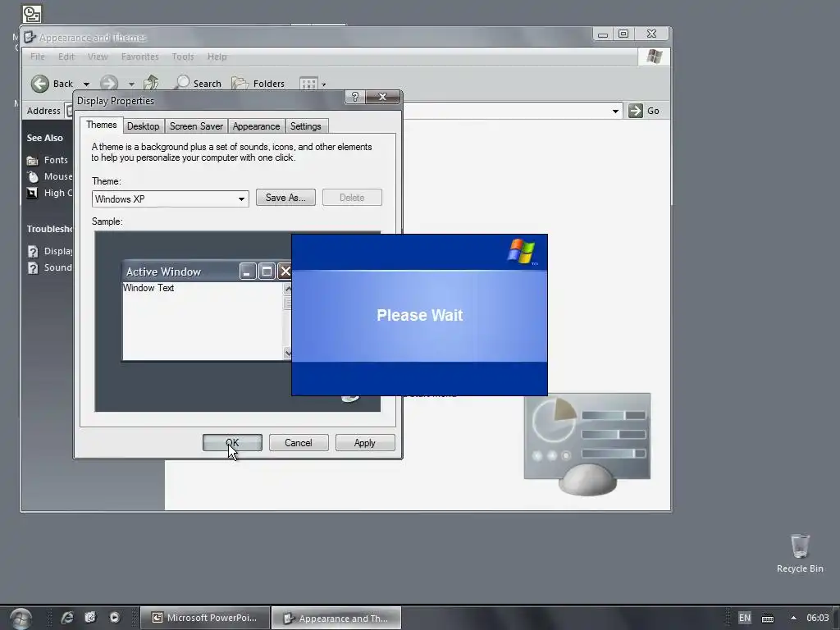Screen dimensions: 840x630
Task: Click the second quick launch icon
Action: [90, 618]
